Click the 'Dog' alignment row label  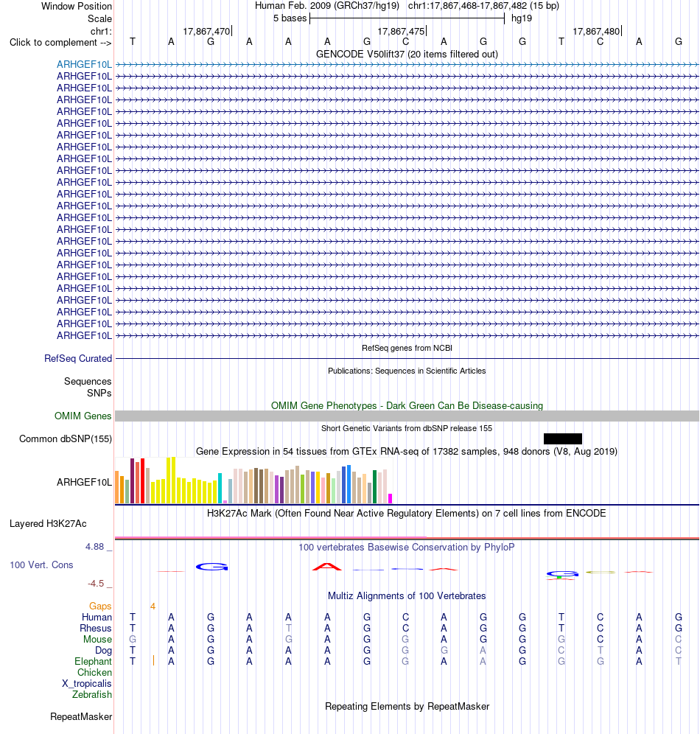[103, 651]
